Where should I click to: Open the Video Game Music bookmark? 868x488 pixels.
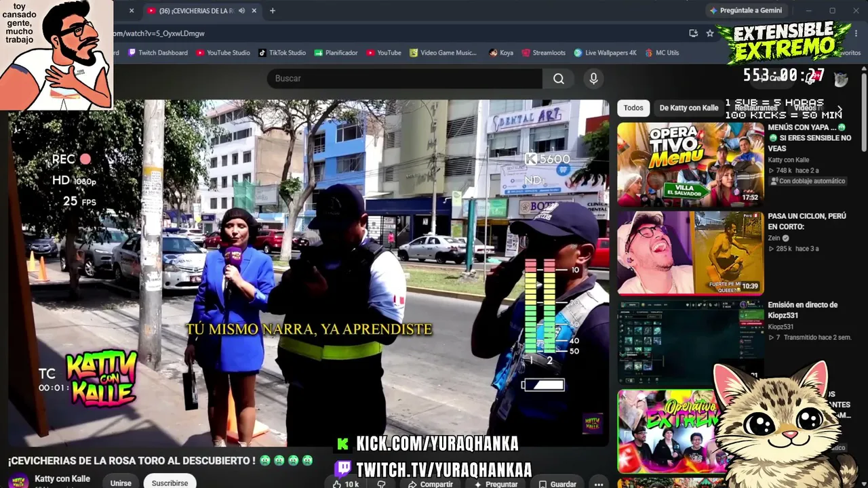443,53
